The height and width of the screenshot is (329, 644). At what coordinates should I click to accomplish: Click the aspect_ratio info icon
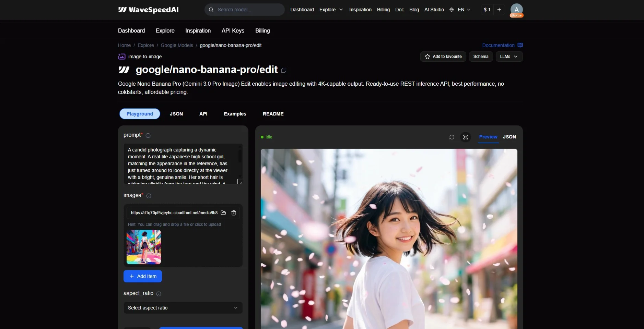click(x=159, y=294)
